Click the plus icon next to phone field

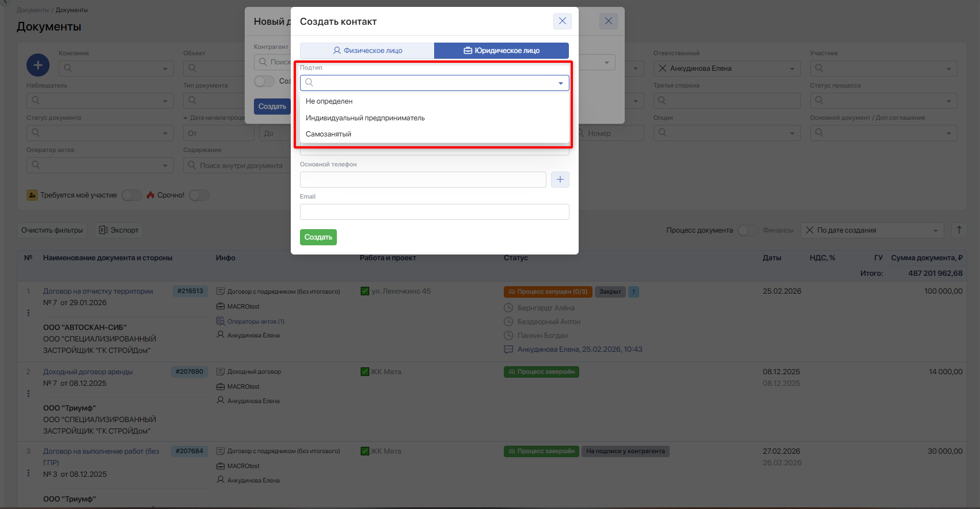(x=560, y=180)
